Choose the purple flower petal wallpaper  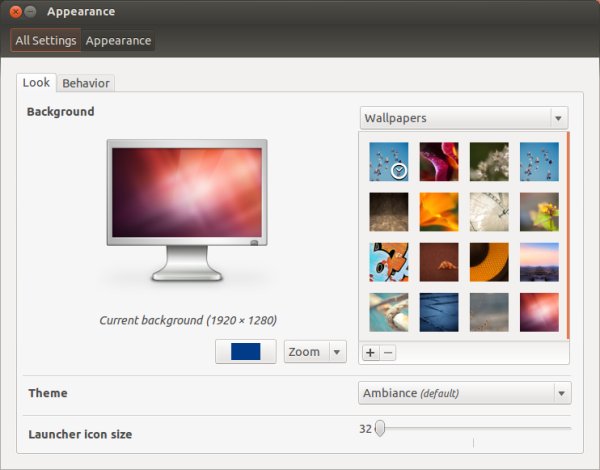pos(439,162)
